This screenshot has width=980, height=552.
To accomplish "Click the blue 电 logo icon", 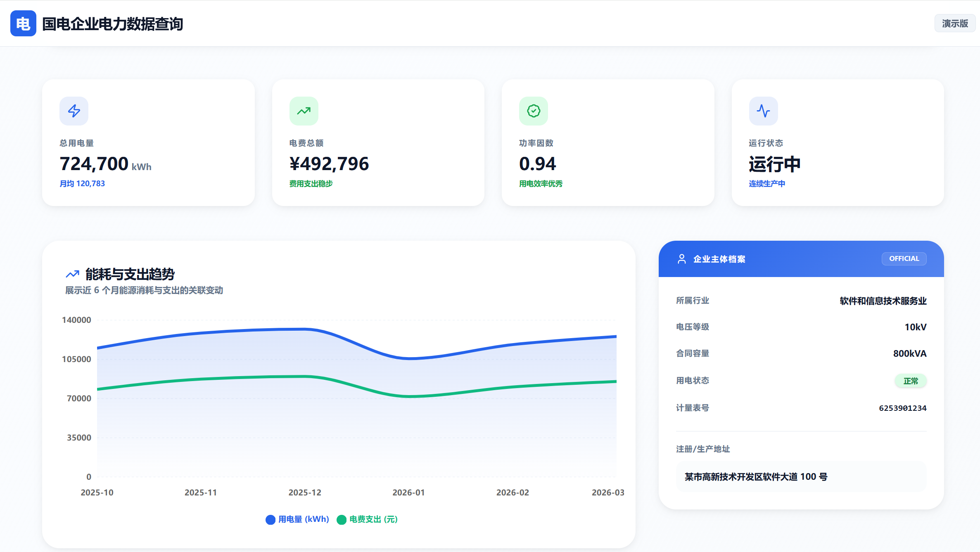I will 23,24.
